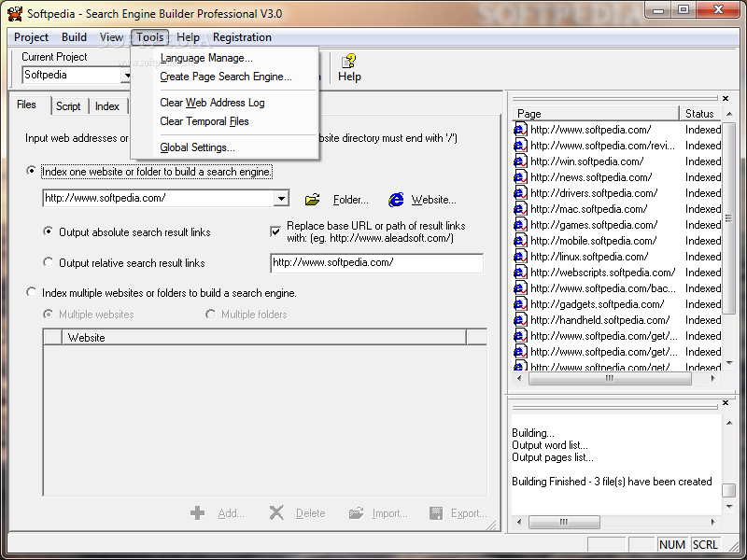Screen dimensions: 747x560
Task: Click the Delete button label
Action: coord(311,513)
